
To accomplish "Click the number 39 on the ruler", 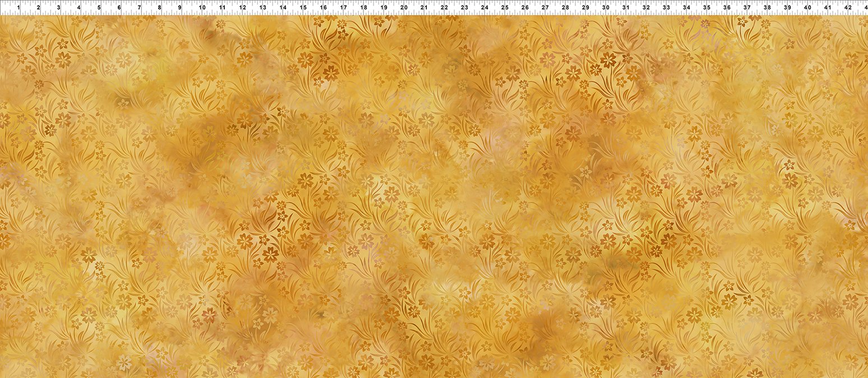I will [x=787, y=8].
